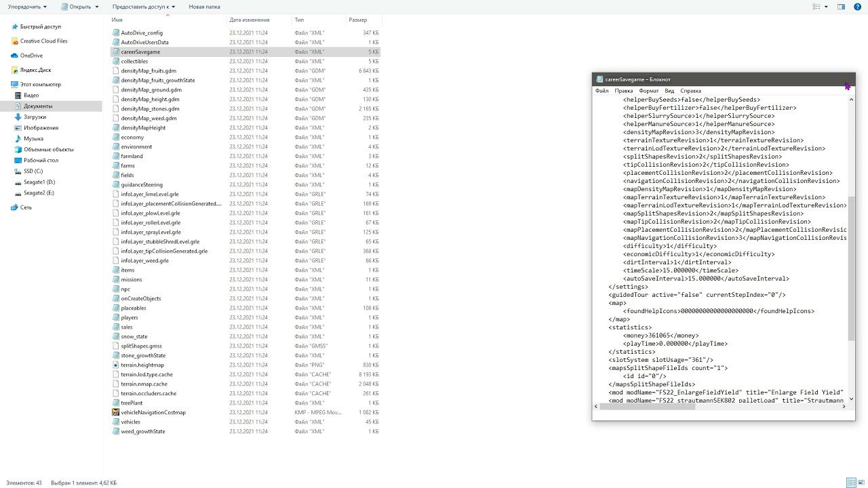
Task: Select the careerSavegame file row
Action: pyautogui.click(x=245, y=52)
